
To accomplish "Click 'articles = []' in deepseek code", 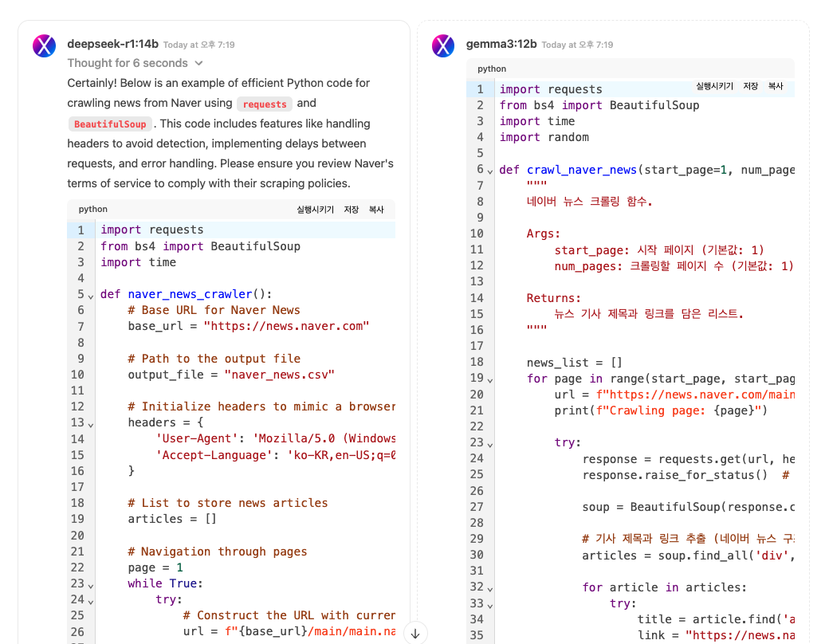I will click(172, 519).
